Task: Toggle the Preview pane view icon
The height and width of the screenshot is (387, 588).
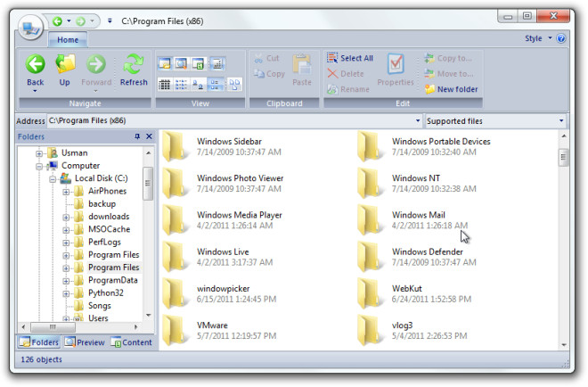Action: [181, 63]
